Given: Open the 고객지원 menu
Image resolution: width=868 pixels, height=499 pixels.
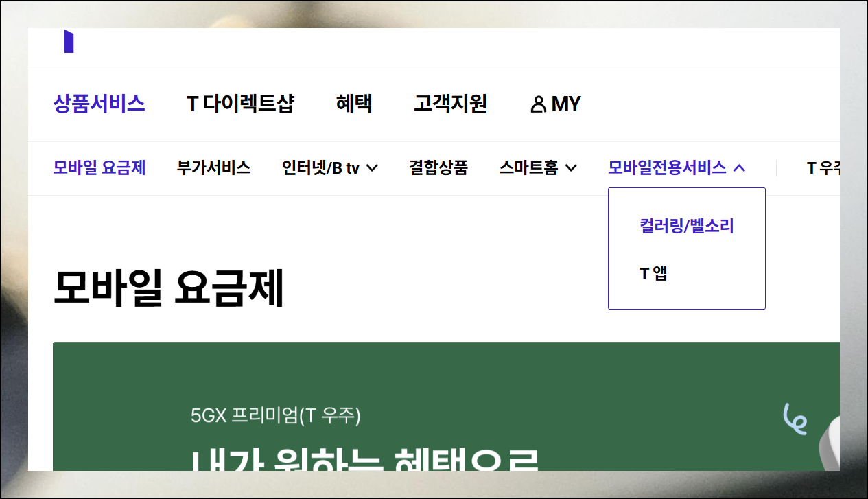Looking at the screenshot, I should point(450,104).
